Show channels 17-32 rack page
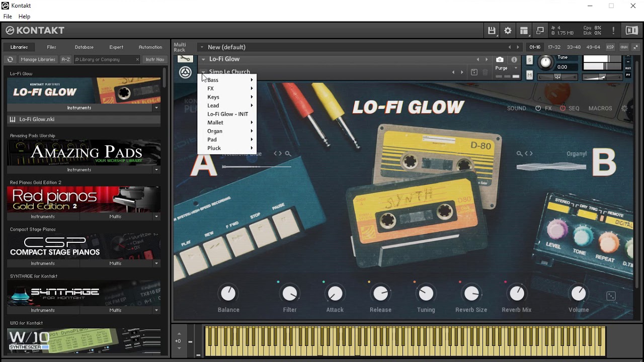 click(x=554, y=47)
